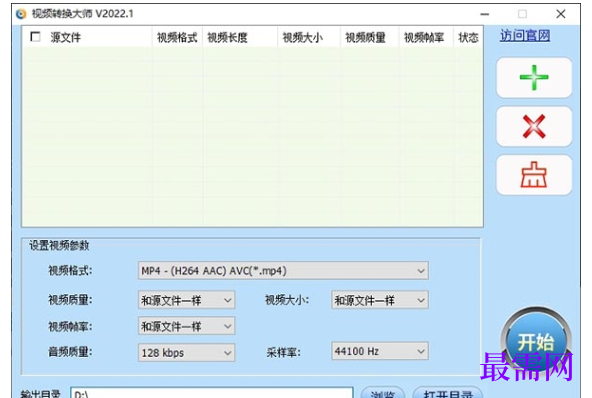Click the green plus add-file icon
This screenshot has height=398, width=592.
point(534,77)
